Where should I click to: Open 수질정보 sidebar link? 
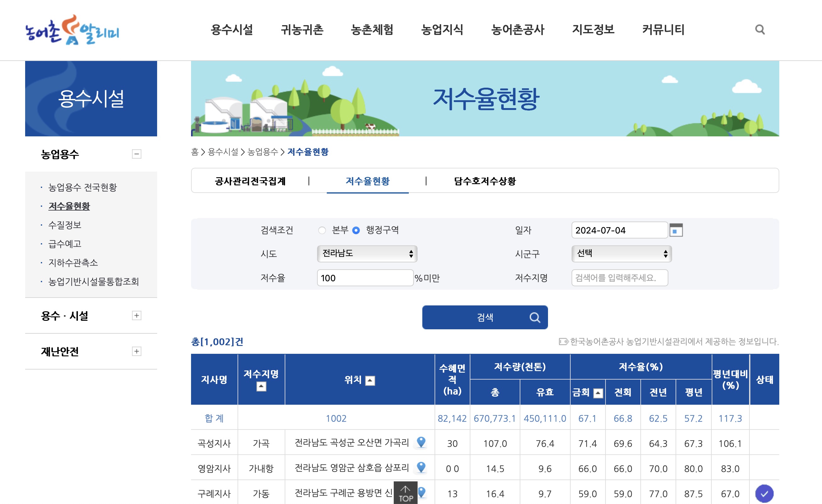(65, 225)
